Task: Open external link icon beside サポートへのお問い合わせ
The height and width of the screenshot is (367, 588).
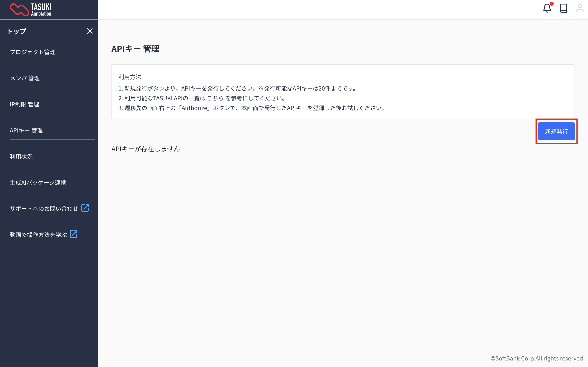Action: pyautogui.click(x=85, y=208)
